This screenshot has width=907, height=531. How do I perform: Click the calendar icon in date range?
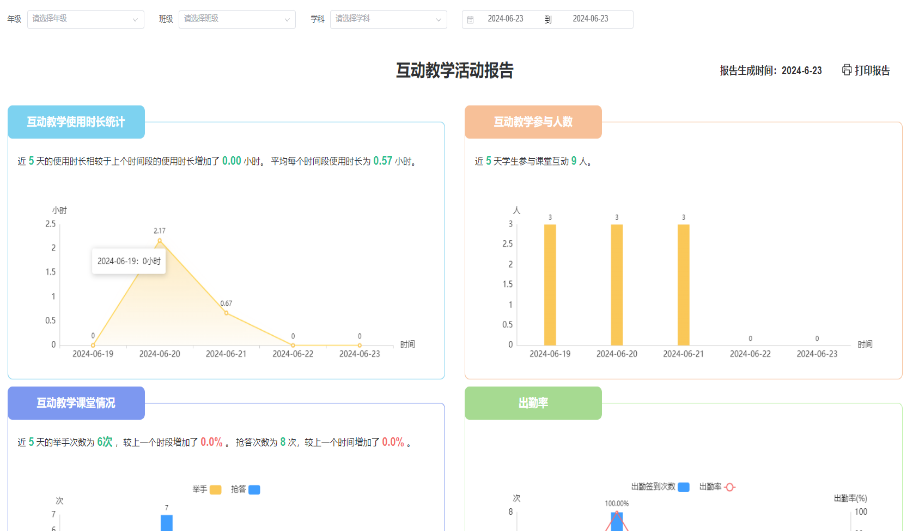(x=470, y=19)
